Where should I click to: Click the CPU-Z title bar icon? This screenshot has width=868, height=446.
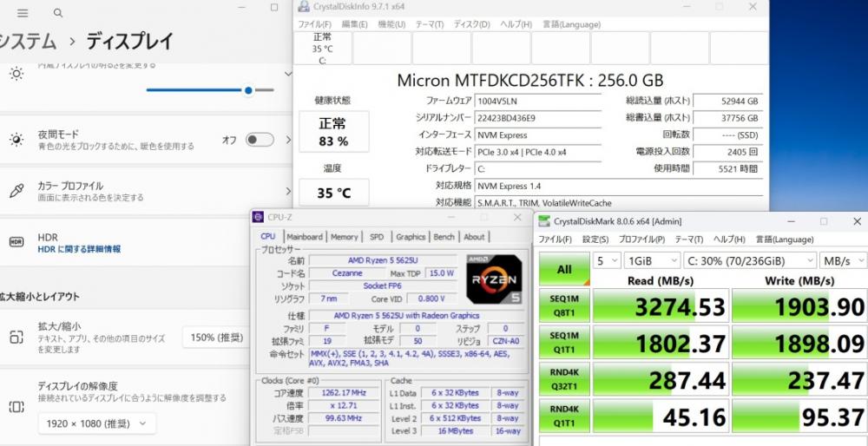(x=258, y=217)
